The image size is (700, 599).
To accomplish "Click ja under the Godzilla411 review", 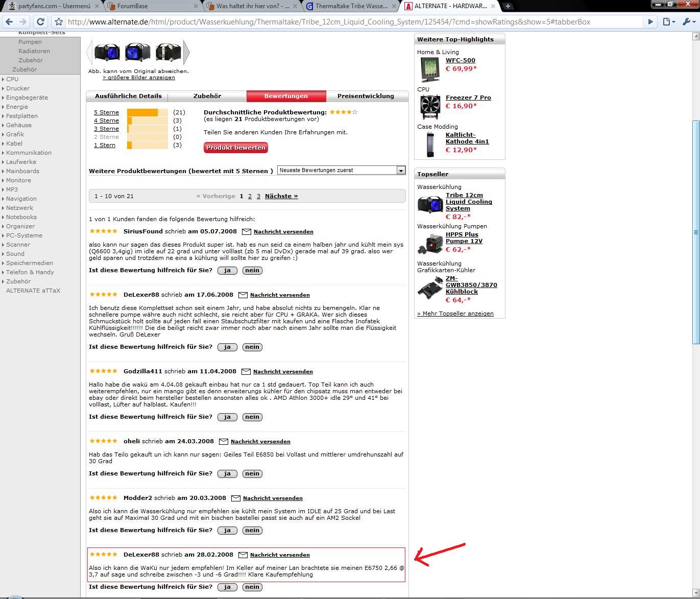I will (227, 417).
